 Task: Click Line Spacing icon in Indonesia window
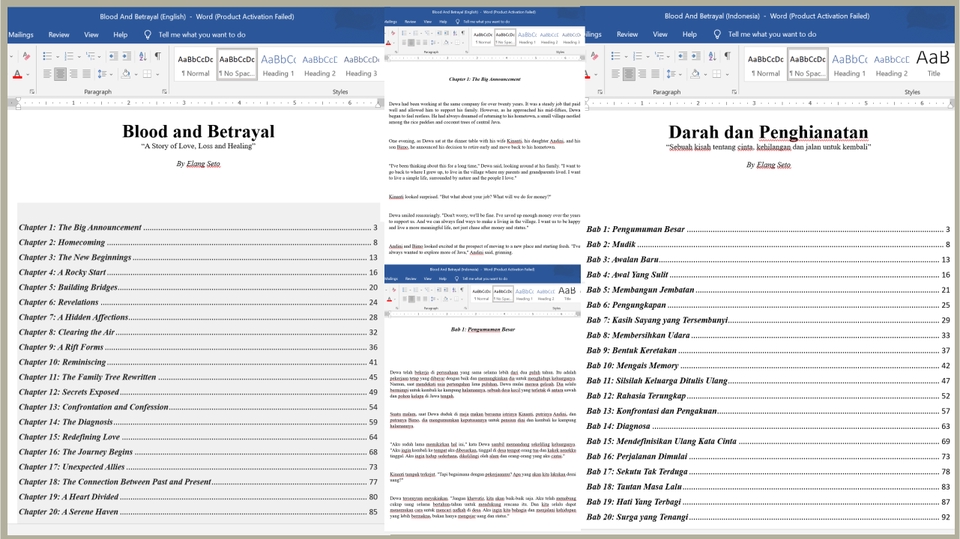click(671, 74)
